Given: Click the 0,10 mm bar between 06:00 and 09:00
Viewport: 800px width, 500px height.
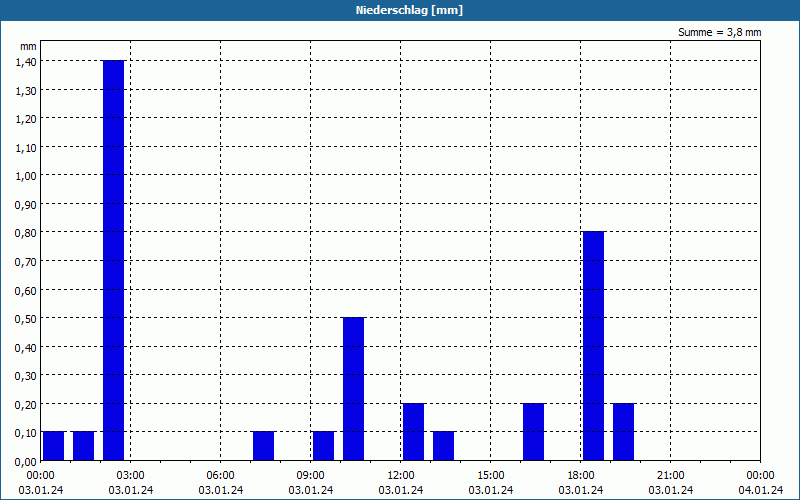Looking at the screenshot, I should (x=264, y=446).
